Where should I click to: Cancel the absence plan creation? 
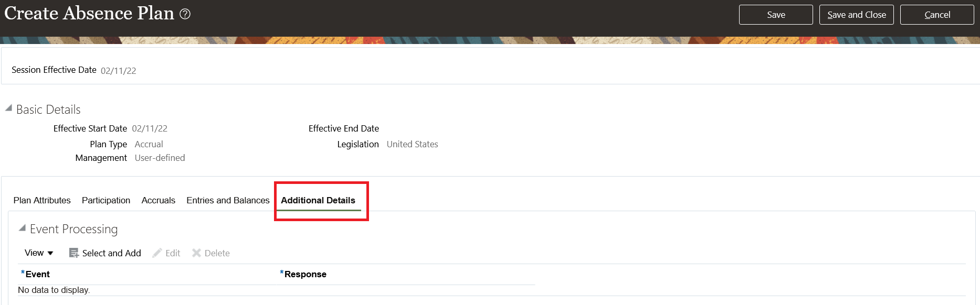click(937, 15)
